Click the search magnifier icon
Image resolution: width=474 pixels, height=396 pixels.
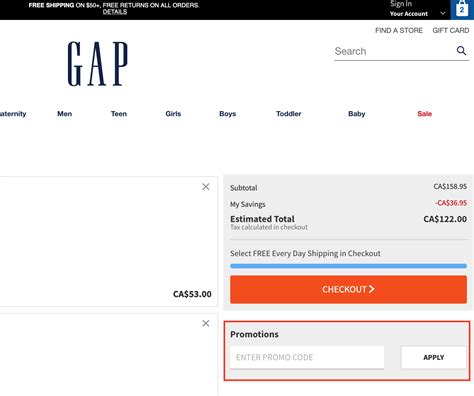point(461,51)
